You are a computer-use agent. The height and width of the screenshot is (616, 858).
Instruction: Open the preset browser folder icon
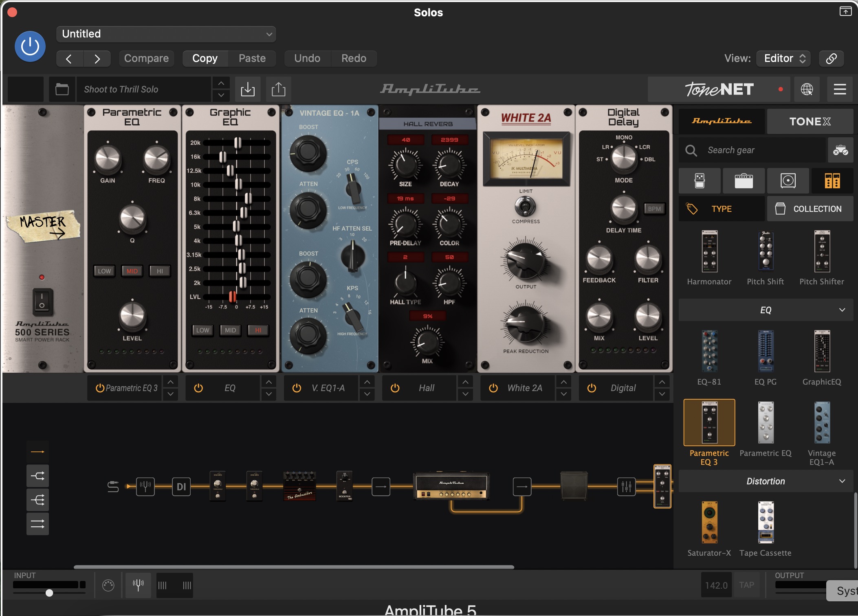point(62,89)
